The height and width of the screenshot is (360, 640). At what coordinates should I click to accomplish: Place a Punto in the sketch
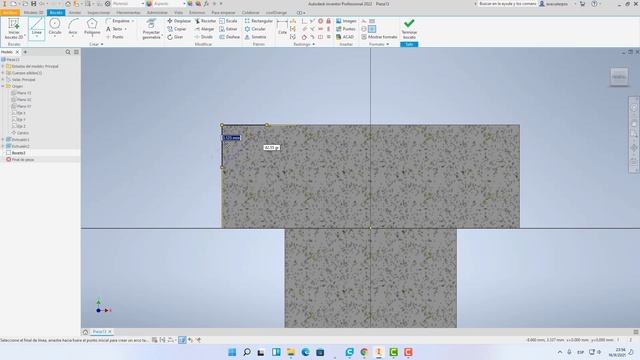point(116,37)
